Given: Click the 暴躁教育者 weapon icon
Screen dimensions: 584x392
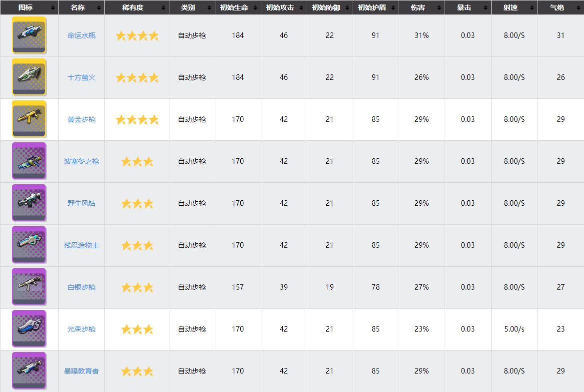Looking at the screenshot, I should [x=29, y=371].
